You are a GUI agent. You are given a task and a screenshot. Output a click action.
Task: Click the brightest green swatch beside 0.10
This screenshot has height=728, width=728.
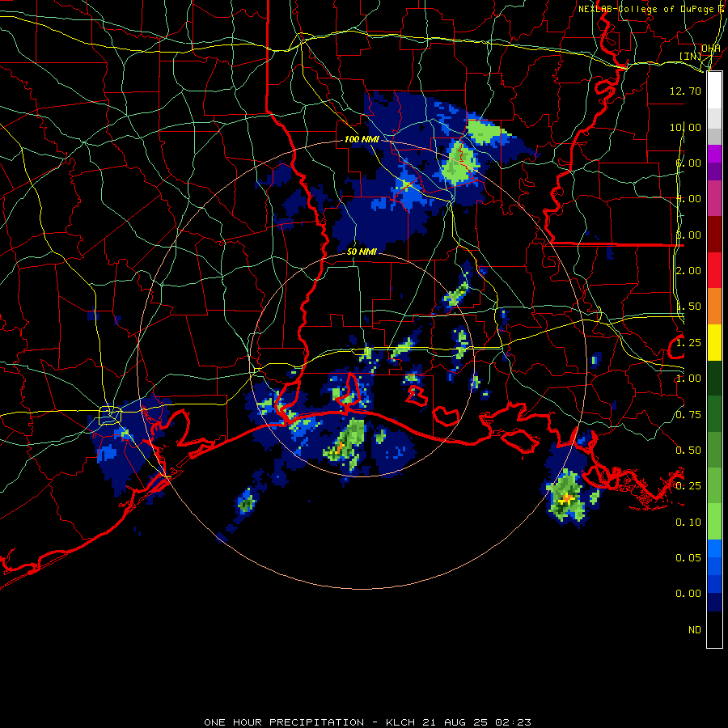pos(714,522)
